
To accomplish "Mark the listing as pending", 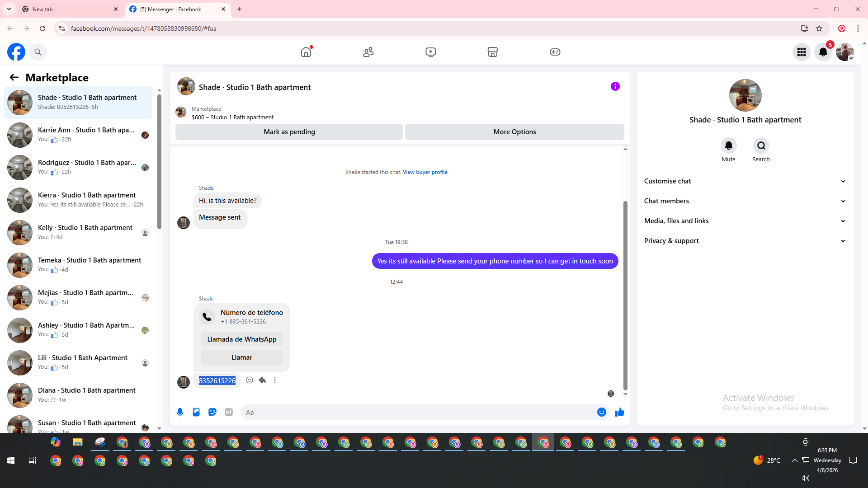I will coord(289,132).
